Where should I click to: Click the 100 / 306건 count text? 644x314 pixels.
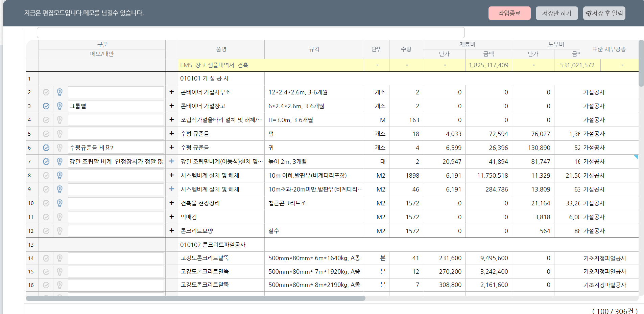click(615, 311)
